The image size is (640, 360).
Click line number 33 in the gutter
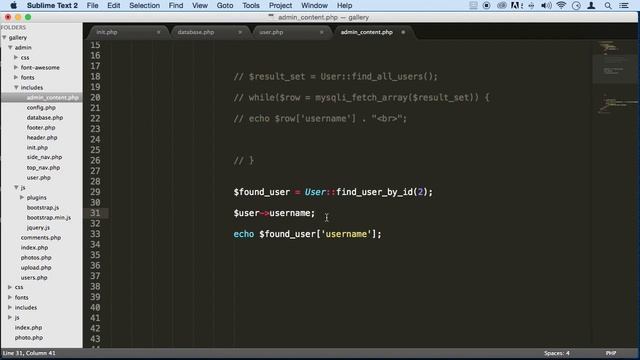[x=95, y=234]
